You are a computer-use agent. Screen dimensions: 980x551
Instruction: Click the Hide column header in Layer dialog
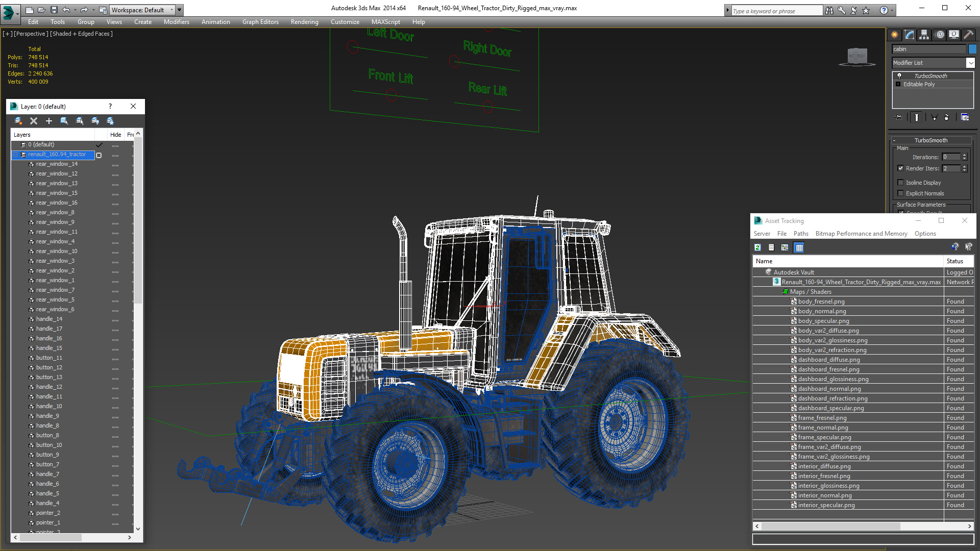tap(116, 135)
